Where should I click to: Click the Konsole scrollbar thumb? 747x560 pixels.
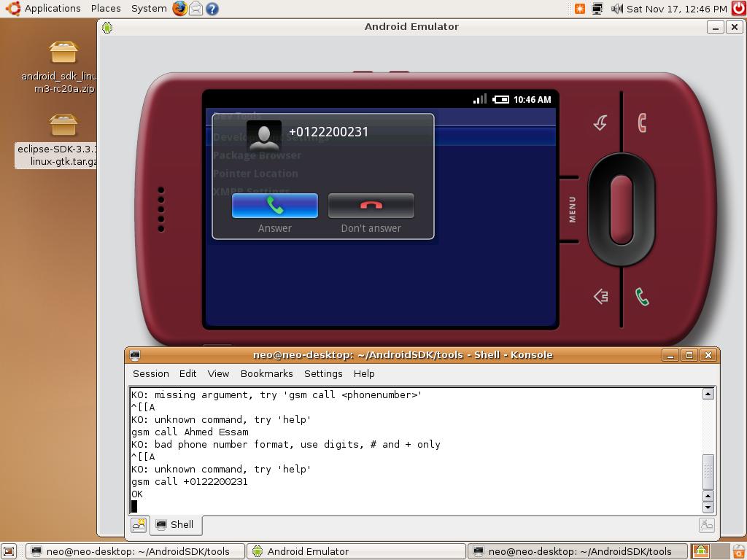708,472
